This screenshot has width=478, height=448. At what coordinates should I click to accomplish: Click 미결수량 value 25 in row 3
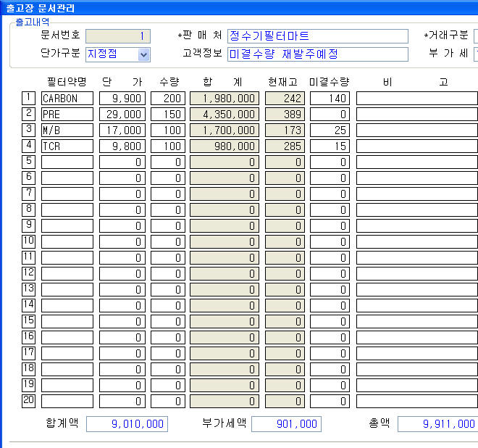(x=330, y=130)
